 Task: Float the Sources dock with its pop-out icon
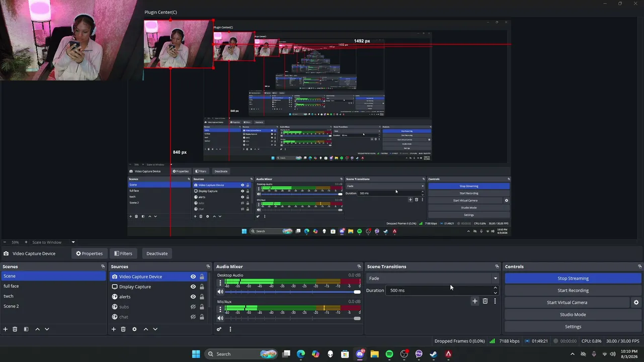[208, 266]
